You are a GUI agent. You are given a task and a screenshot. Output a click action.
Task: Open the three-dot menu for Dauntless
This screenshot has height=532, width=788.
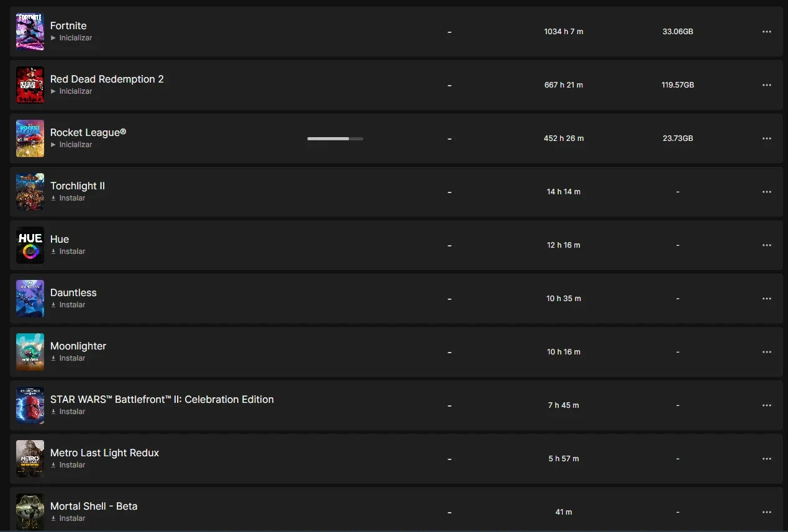(x=766, y=299)
